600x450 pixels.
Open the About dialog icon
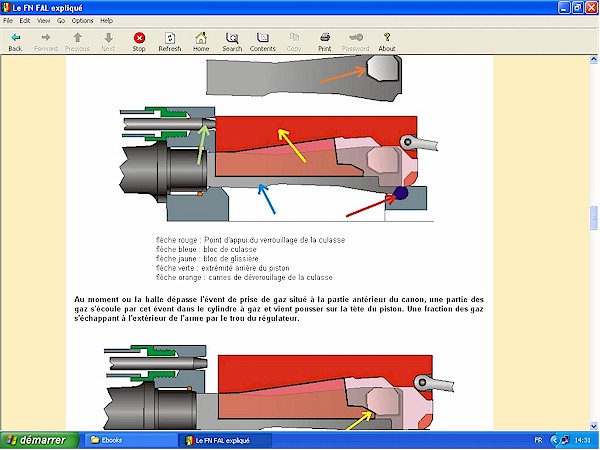click(387, 42)
